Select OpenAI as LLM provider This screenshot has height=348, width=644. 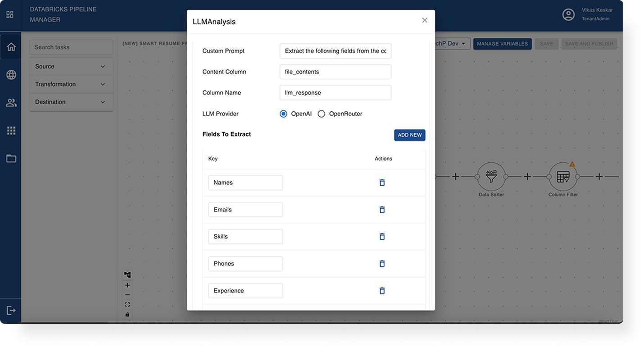283,114
